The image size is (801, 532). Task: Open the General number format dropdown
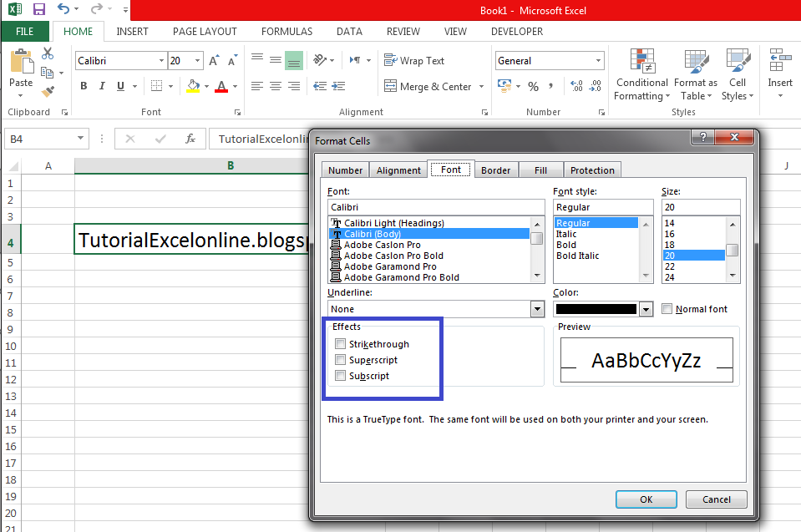(598, 60)
